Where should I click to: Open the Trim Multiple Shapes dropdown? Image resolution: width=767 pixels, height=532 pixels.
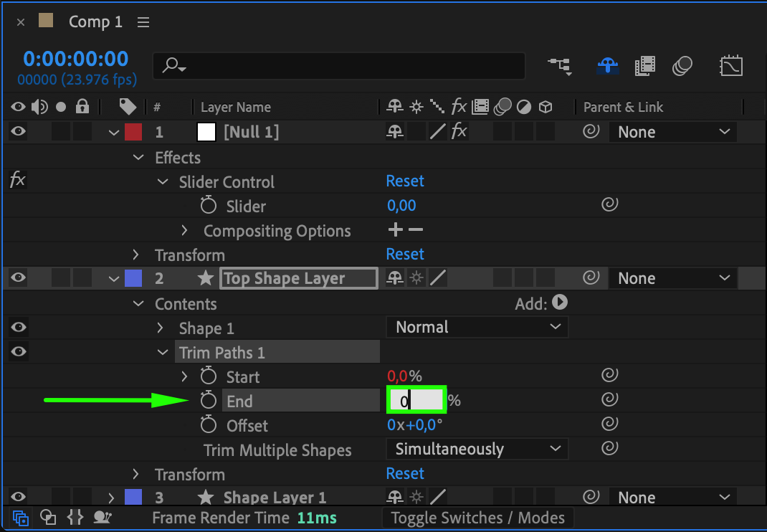pyautogui.click(x=477, y=449)
